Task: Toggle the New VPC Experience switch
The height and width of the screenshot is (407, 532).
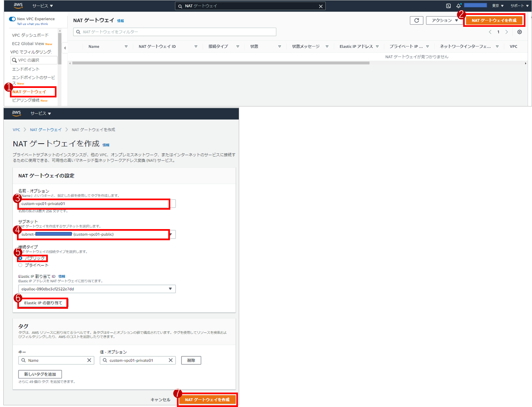Action: point(12,19)
